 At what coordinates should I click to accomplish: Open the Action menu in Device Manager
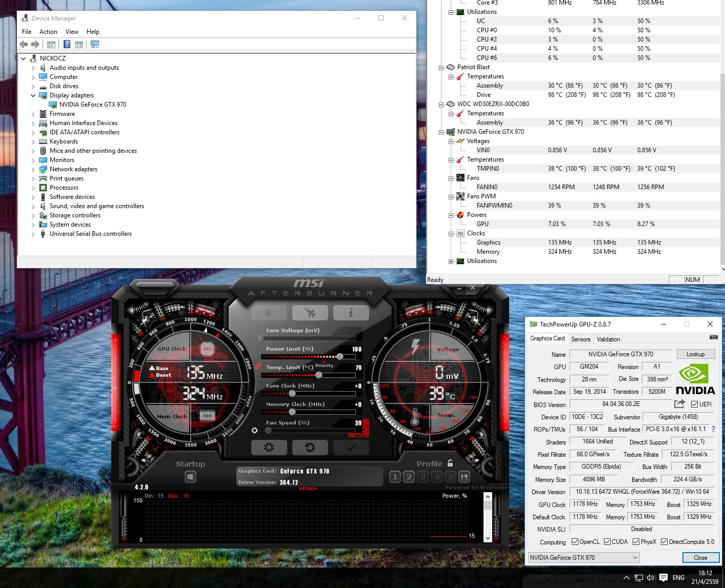click(48, 32)
